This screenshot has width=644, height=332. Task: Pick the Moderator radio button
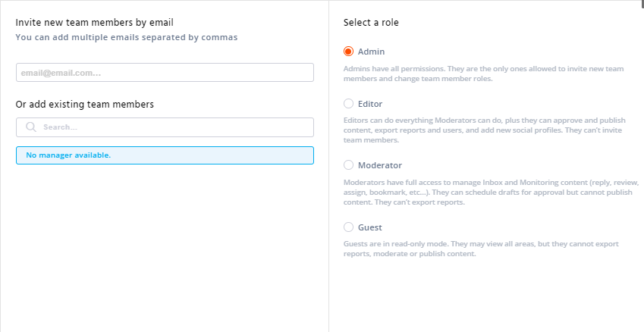point(348,164)
